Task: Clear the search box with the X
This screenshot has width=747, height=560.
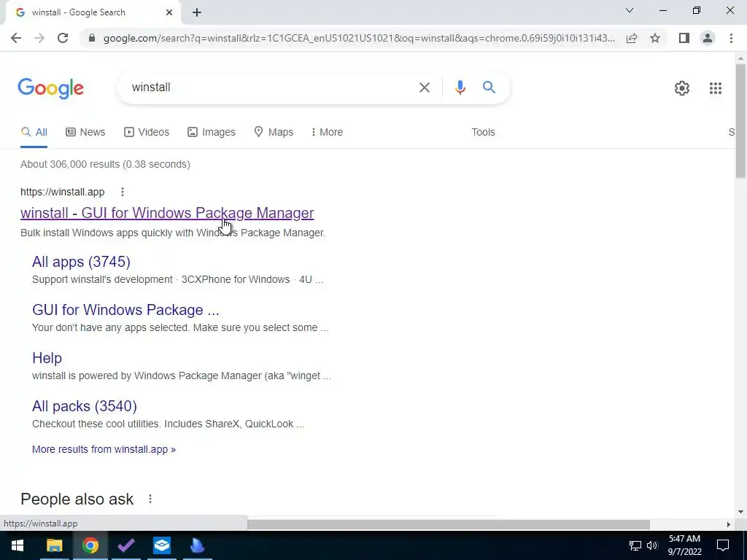Action: pos(424,87)
